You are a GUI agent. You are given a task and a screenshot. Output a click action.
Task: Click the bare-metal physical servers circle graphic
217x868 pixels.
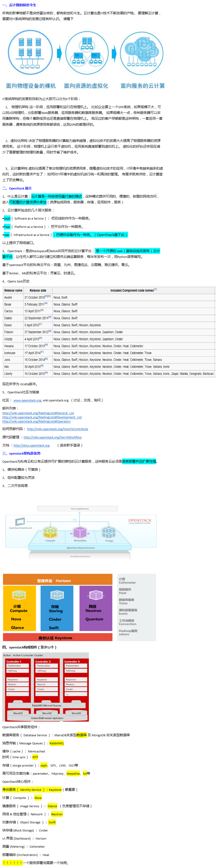[30, 52]
